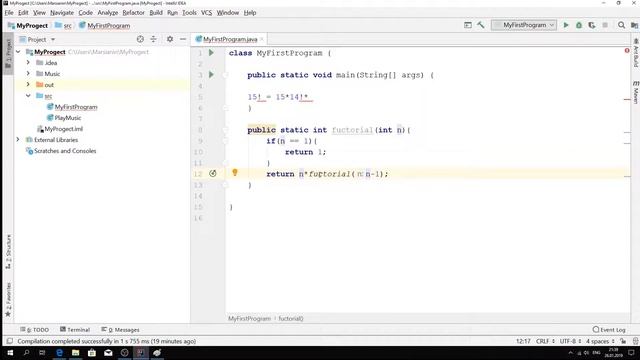Image resolution: width=640 pixels, height=360 pixels.
Task: Select Scratches and Consoles item
Action: [61, 151]
